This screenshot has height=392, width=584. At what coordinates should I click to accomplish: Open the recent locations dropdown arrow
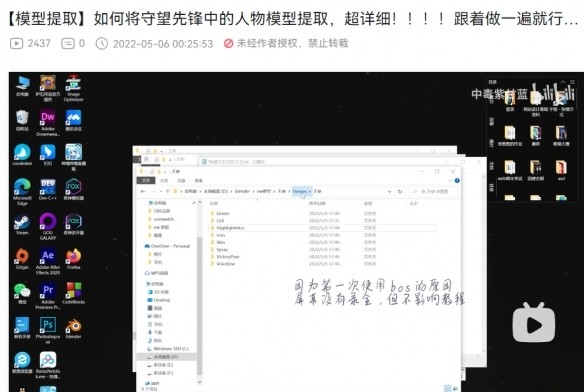pos(161,191)
